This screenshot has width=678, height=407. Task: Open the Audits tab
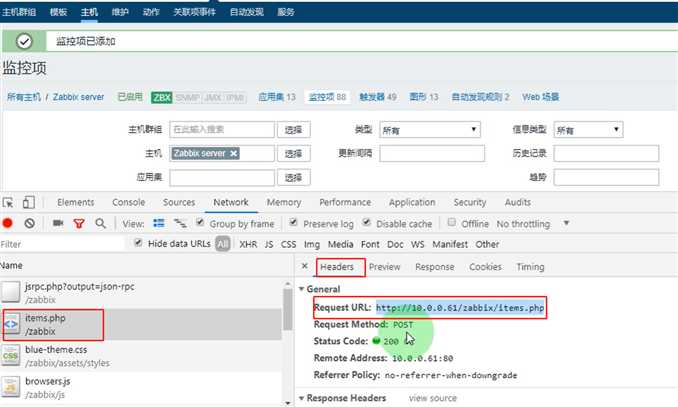[518, 202]
